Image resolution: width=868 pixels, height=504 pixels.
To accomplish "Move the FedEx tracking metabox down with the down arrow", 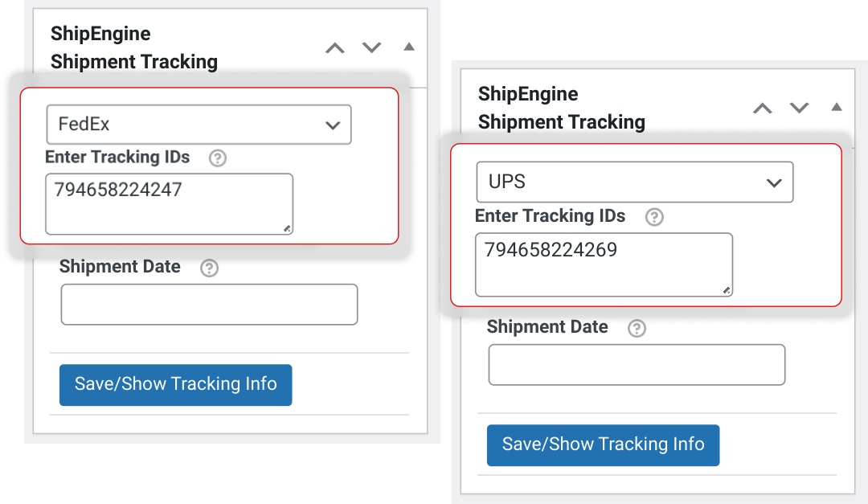I will (371, 47).
